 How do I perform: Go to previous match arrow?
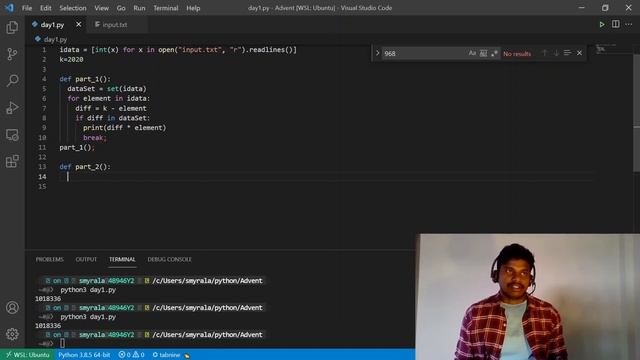point(544,53)
